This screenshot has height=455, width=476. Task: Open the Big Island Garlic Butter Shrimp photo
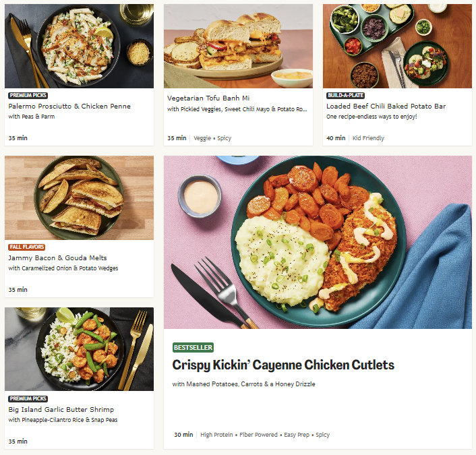79,349
